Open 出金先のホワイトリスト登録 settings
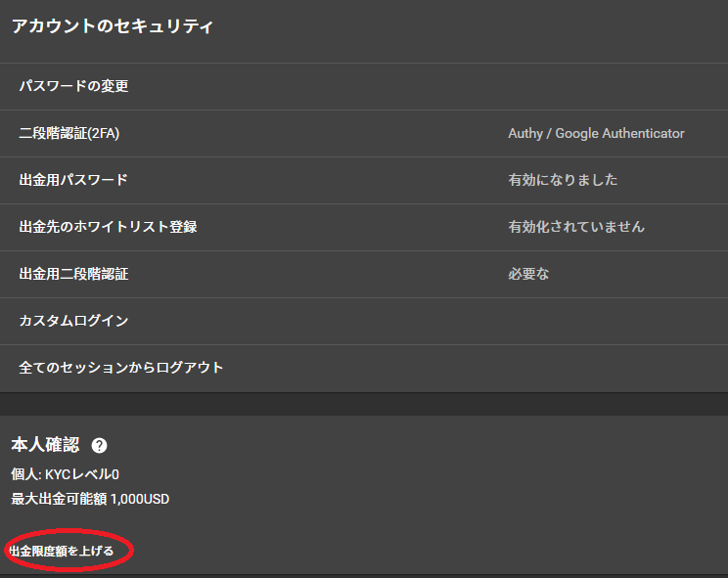This screenshot has width=728, height=578. tap(108, 227)
